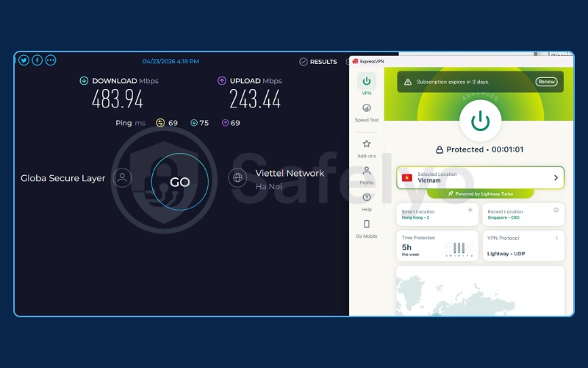588x368 pixels.
Task: Click the 243.44 upload speed value
Action: (255, 99)
